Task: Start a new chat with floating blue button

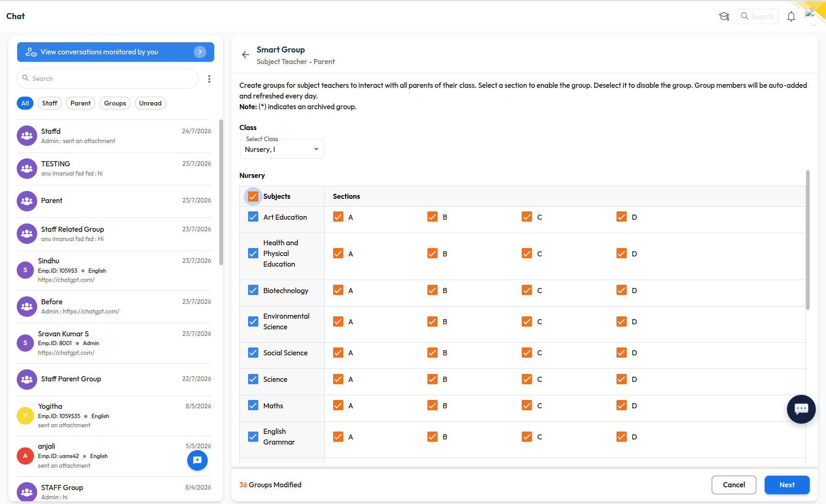Action: pyautogui.click(x=197, y=460)
